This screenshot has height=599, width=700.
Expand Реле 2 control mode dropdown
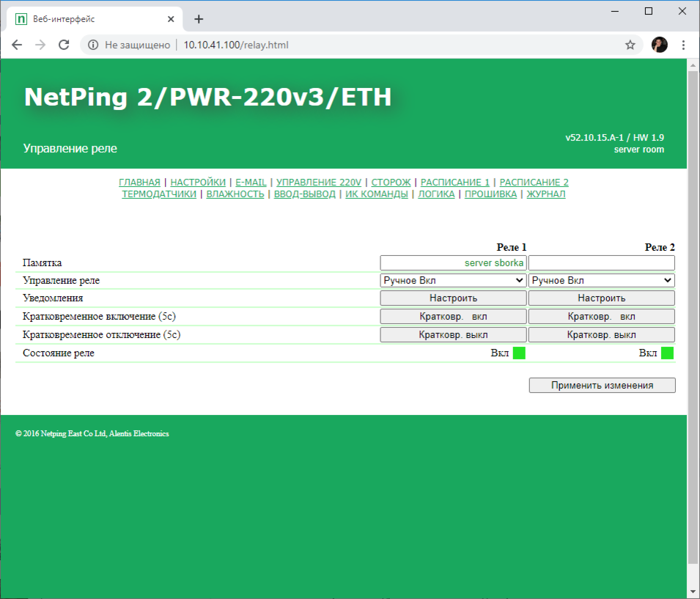[601, 280]
